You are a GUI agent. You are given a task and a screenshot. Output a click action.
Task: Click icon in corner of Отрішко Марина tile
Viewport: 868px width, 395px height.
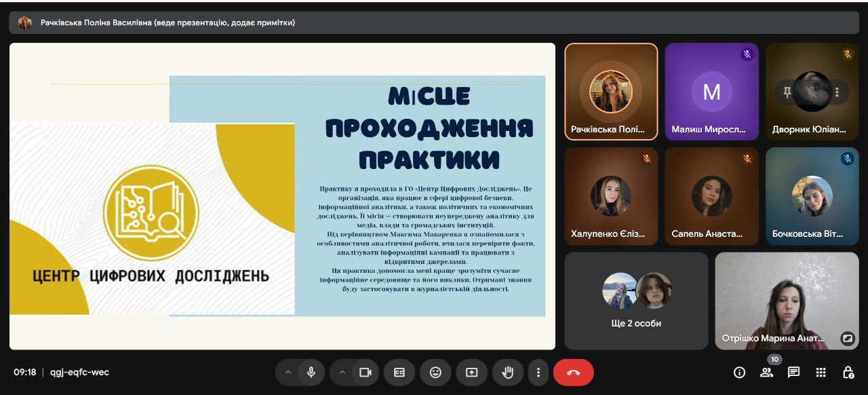[847, 337]
